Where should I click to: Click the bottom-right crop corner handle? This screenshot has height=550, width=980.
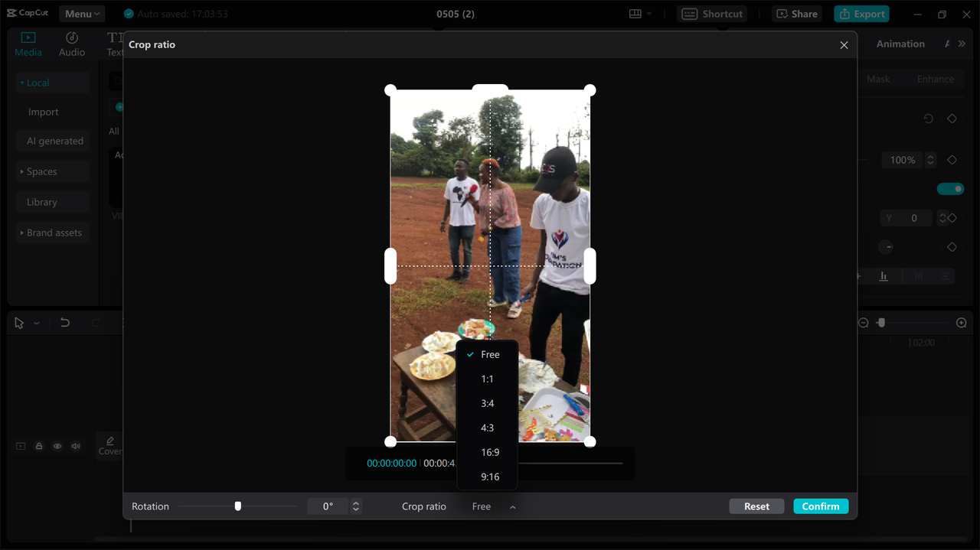tap(590, 441)
